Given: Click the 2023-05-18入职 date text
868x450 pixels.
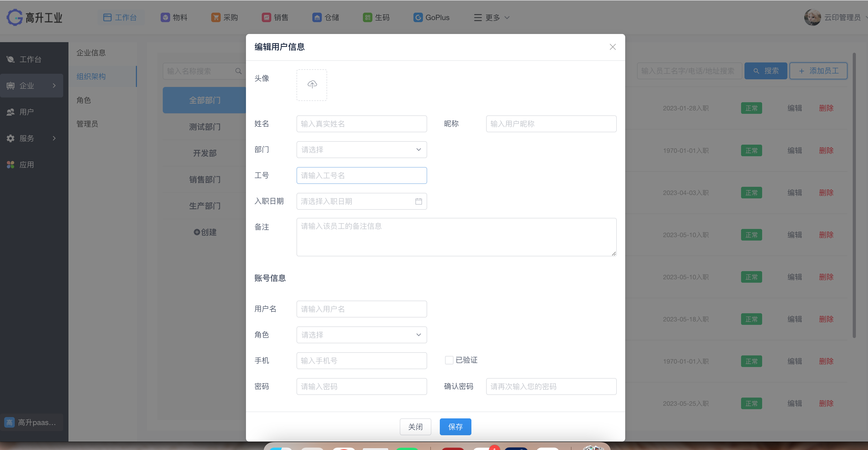Looking at the screenshot, I should [686, 319].
